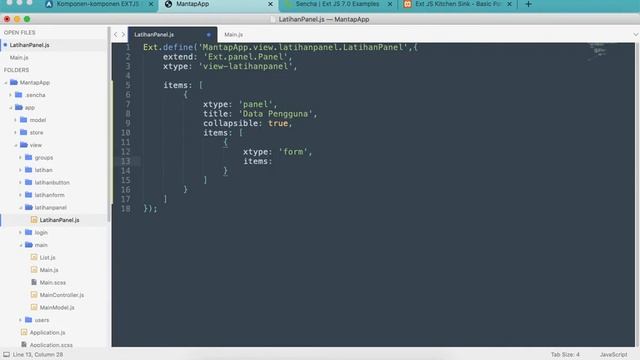This screenshot has width=640, height=360.
Task: Click the code minimap
Action: point(598,51)
